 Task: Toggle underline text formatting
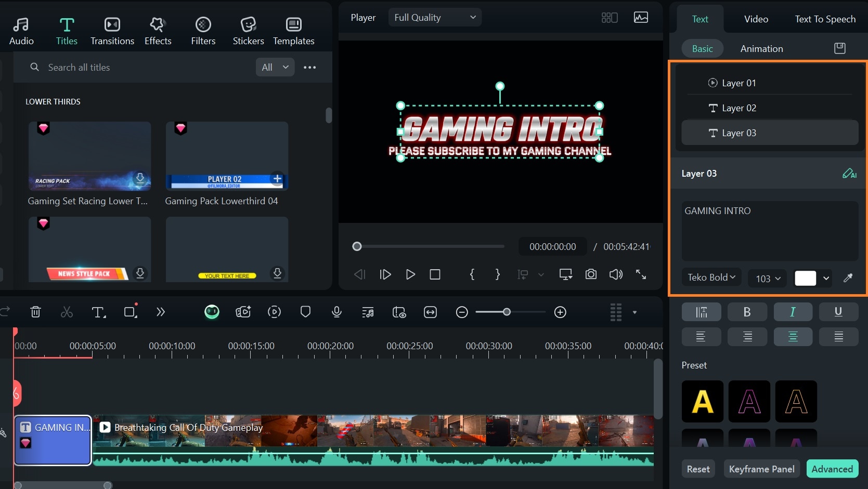[x=838, y=312]
